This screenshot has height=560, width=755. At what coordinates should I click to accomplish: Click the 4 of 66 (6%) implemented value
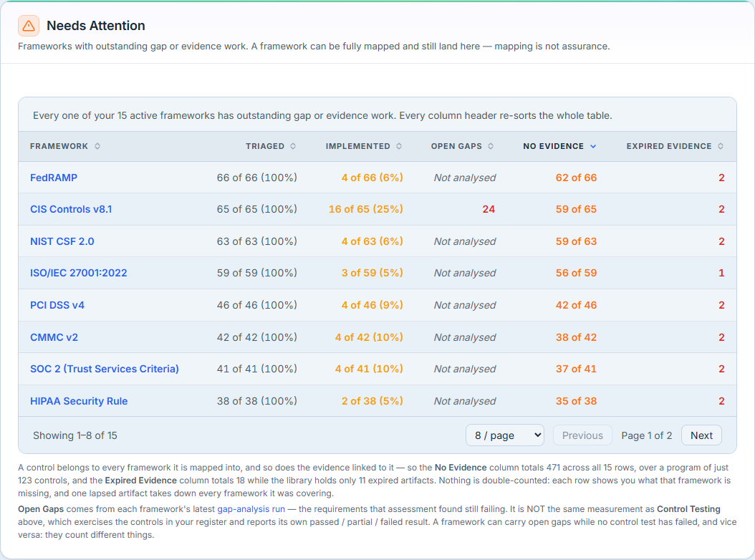coord(372,178)
